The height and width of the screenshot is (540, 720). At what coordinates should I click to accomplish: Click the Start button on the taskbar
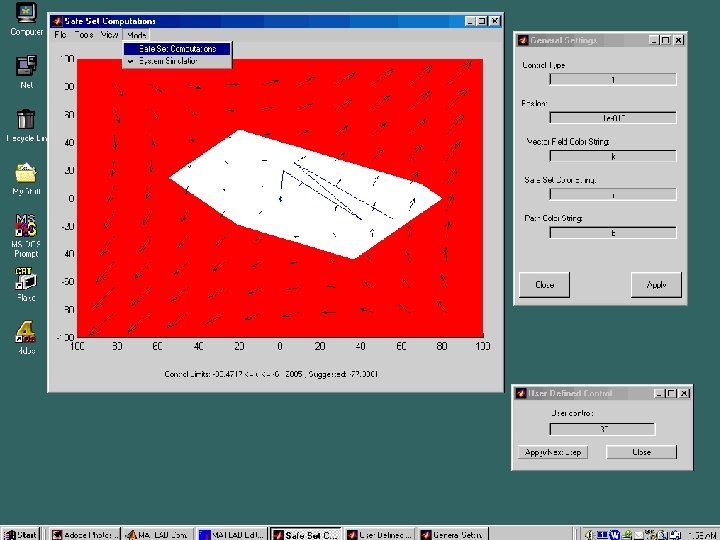click(x=21, y=534)
